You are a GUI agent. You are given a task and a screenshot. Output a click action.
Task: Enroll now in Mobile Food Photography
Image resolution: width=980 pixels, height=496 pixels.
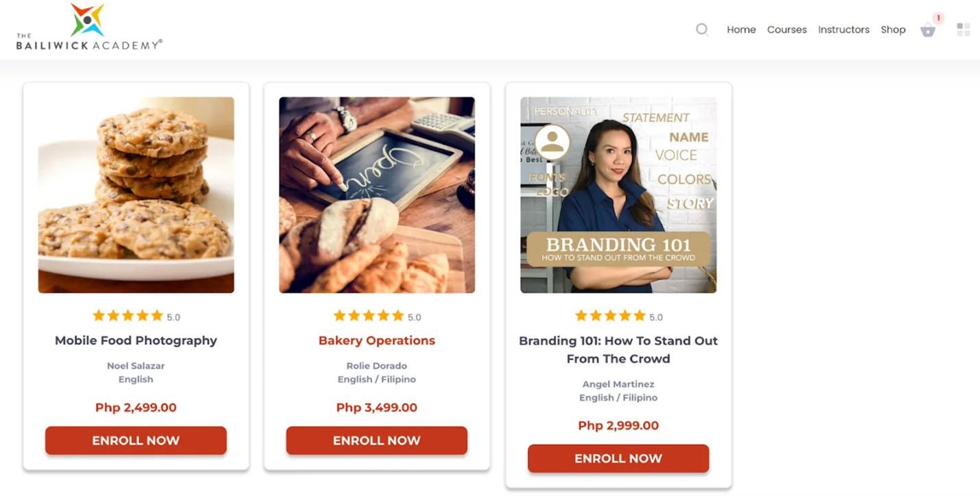136,441
